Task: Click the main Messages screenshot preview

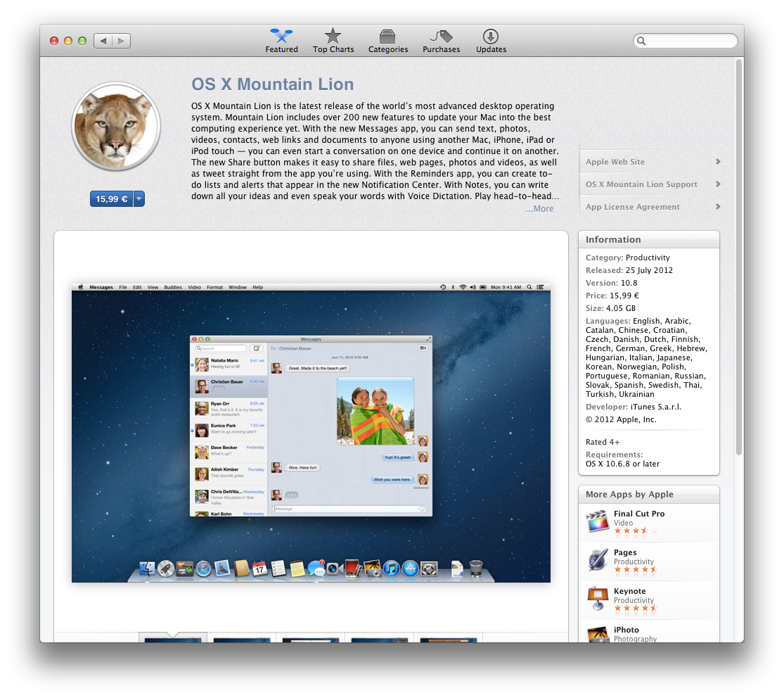Action: (x=311, y=432)
